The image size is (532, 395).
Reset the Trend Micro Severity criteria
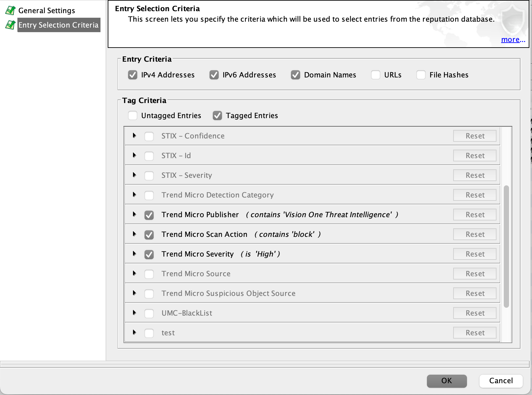pos(475,254)
